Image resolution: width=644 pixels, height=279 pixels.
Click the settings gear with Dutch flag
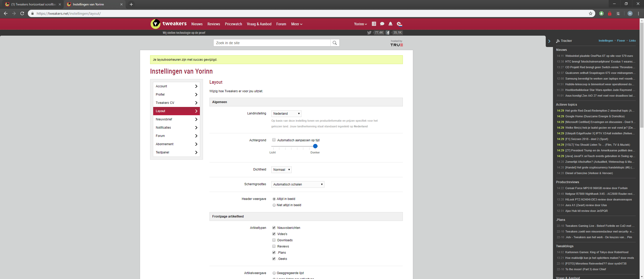(399, 24)
